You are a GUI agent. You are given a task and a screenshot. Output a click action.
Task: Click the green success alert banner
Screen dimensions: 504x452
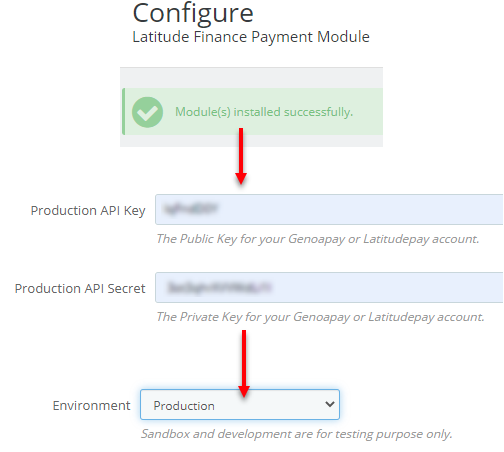tap(252, 111)
